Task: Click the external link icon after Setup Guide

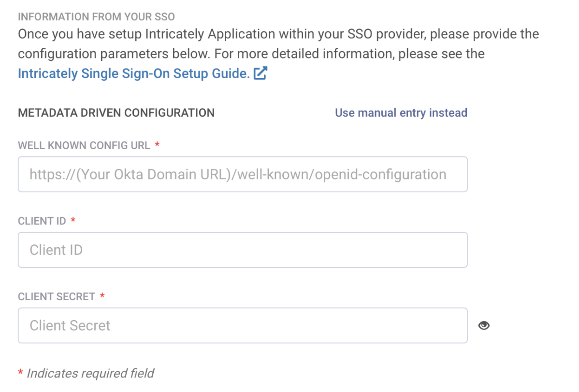Action: [x=261, y=73]
